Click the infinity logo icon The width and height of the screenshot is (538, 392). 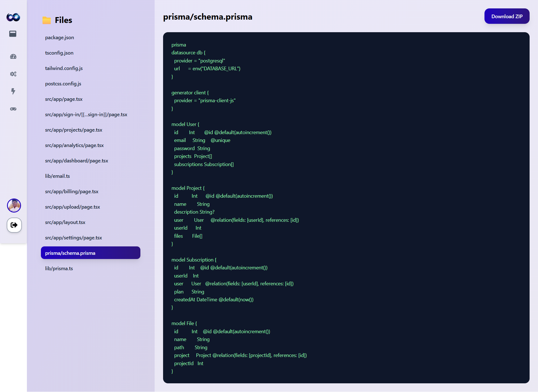point(13,17)
